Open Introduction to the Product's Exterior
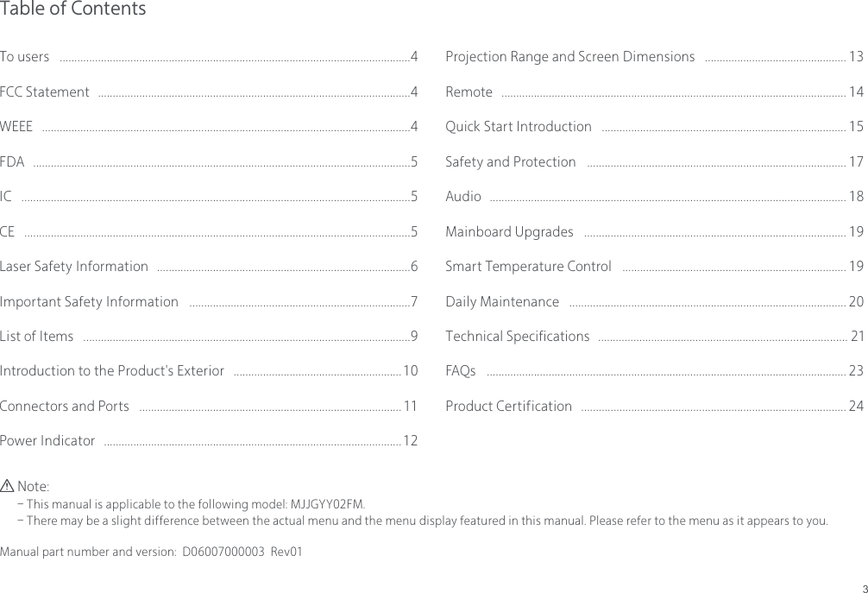The width and height of the screenshot is (868, 593). (113, 371)
